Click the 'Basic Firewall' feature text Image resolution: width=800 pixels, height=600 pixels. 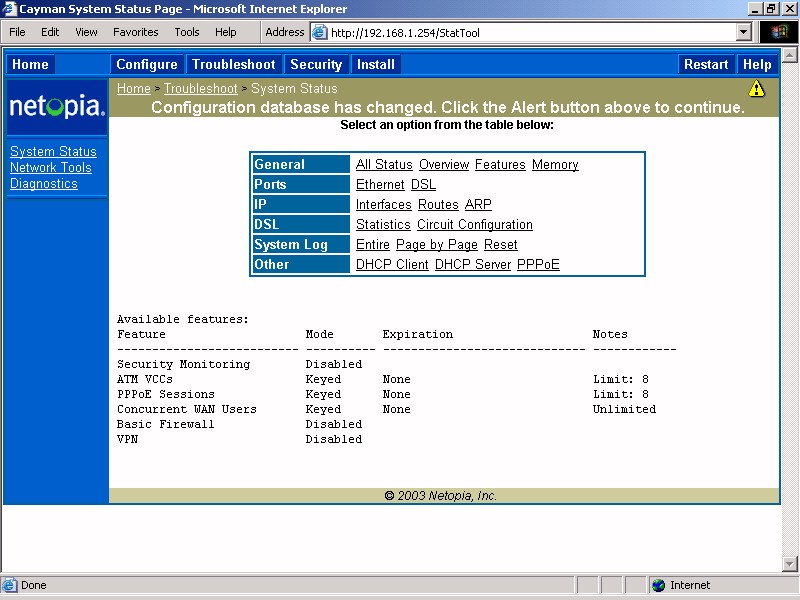point(165,424)
